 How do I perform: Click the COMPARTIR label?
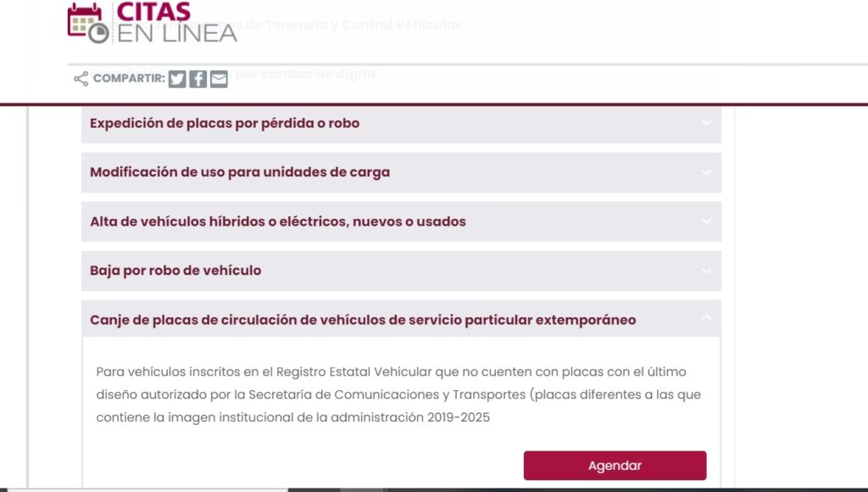129,79
